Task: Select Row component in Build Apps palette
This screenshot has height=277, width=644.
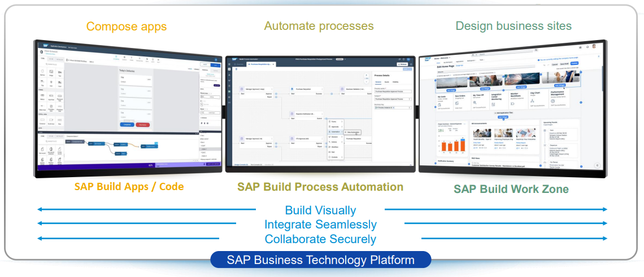Action: click(59, 121)
